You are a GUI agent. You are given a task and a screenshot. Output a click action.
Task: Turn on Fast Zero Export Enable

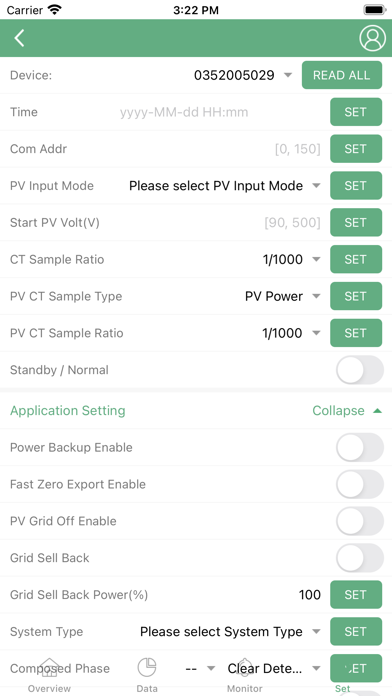[x=360, y=484]
